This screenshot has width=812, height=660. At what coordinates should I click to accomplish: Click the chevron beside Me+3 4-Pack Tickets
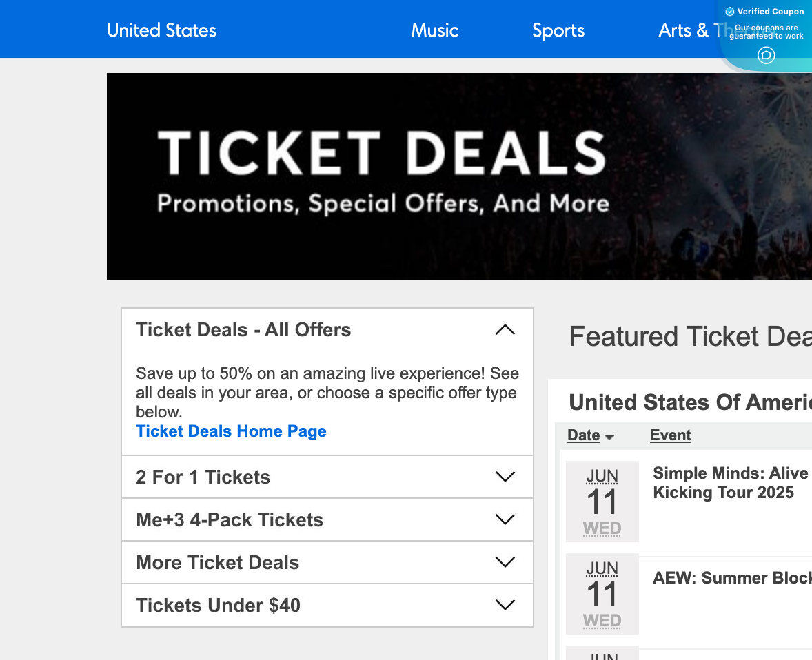(505, 519)
